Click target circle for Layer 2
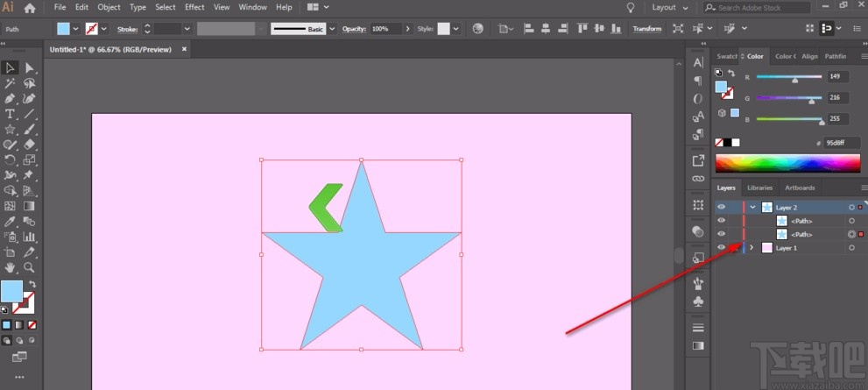Viewport: 868px width, 390px height. pyautogui.click(x=851, y=207)
